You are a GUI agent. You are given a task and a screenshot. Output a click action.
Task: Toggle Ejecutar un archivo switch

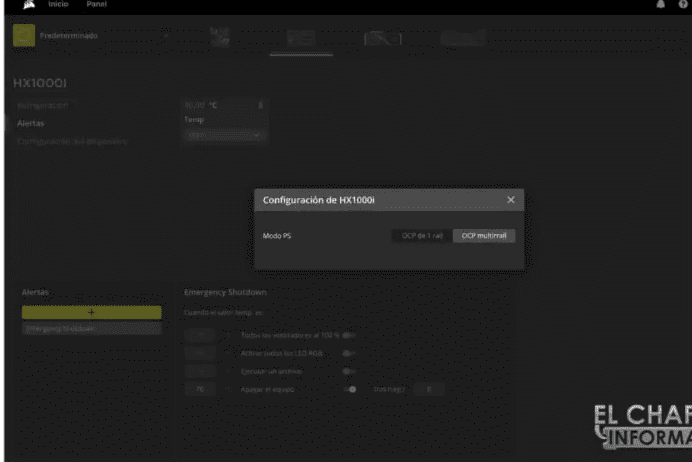pyautogui.click(x=349, y=372)
